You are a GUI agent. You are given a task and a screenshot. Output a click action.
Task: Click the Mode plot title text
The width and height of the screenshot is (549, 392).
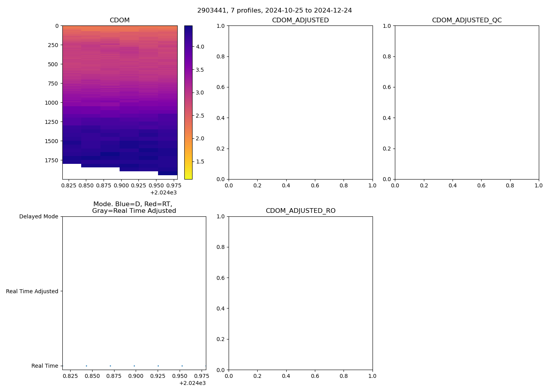coord(134,207)
